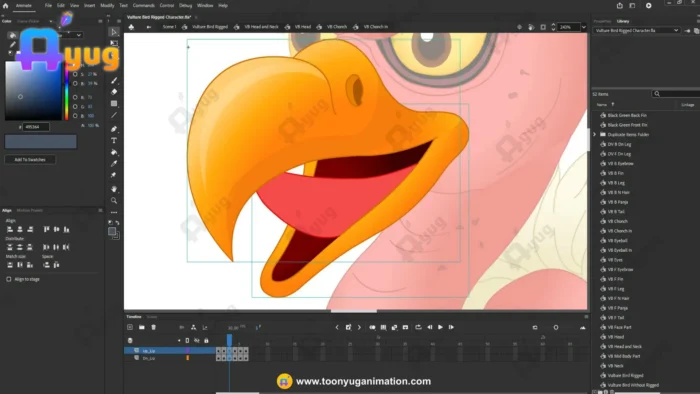The width and height of the screenshot is (700, 394).
Task: Expand the Duplicate Items Folder
Action: [x=595, y=134]
